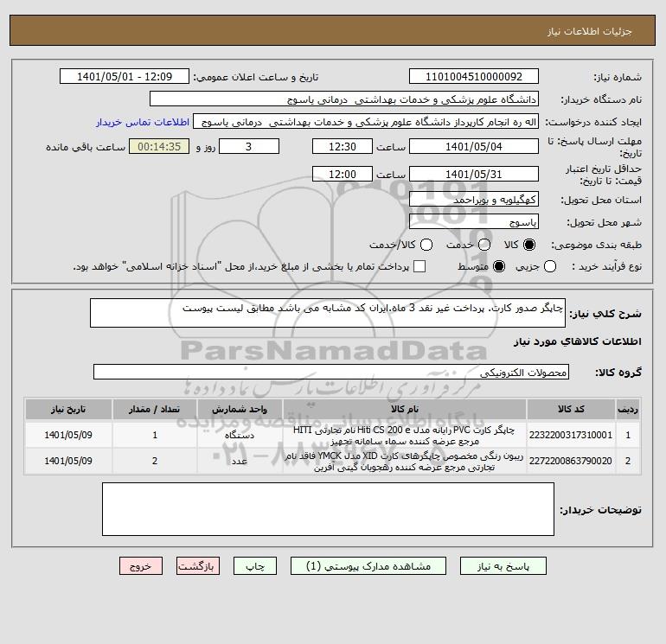Click the YMCK ribbon item name
This screenshot has width=666, height=644.
405,462
